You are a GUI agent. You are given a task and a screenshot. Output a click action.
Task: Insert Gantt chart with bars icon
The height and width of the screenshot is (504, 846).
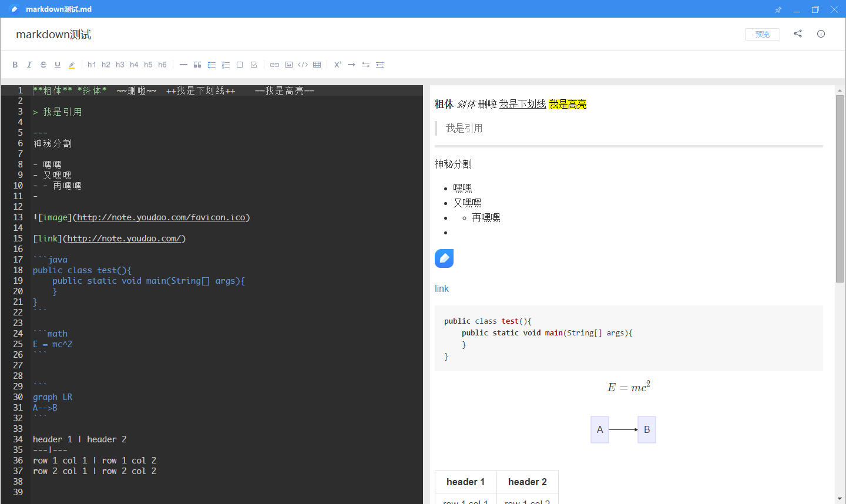pos(380,65)
